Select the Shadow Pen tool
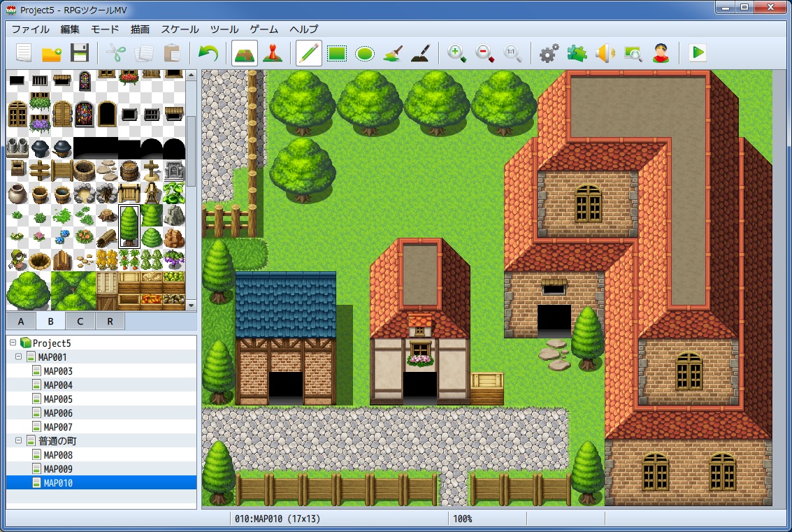This screenshot has width=792, height=532. pos(420,52)
